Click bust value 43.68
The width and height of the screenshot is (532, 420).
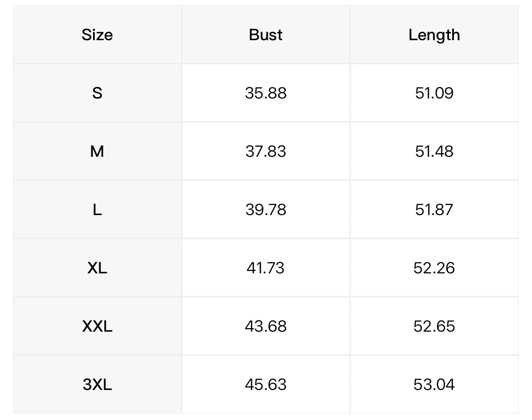[x=266, y=326]
